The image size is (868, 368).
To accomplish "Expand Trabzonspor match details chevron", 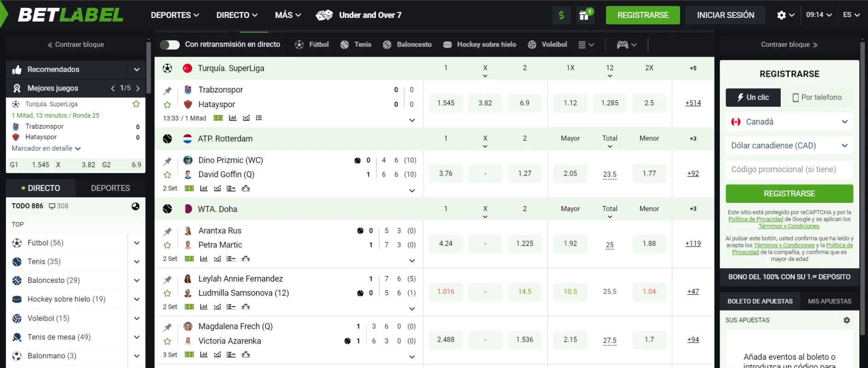I will [412, 121].
